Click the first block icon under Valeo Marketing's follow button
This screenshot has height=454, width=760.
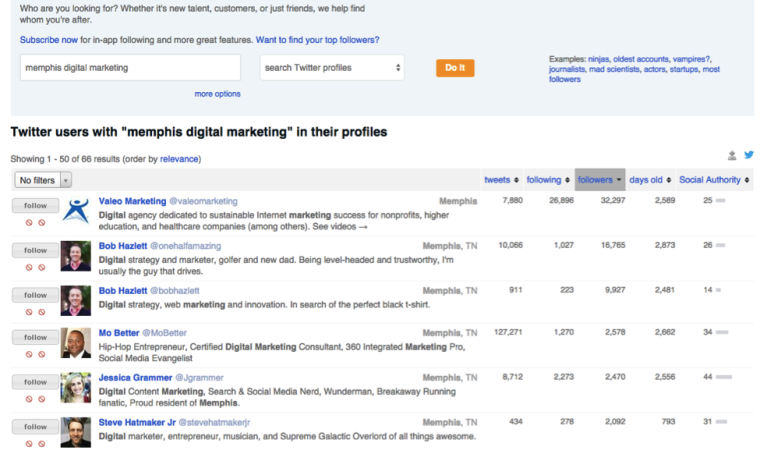[x=29, y=222]
